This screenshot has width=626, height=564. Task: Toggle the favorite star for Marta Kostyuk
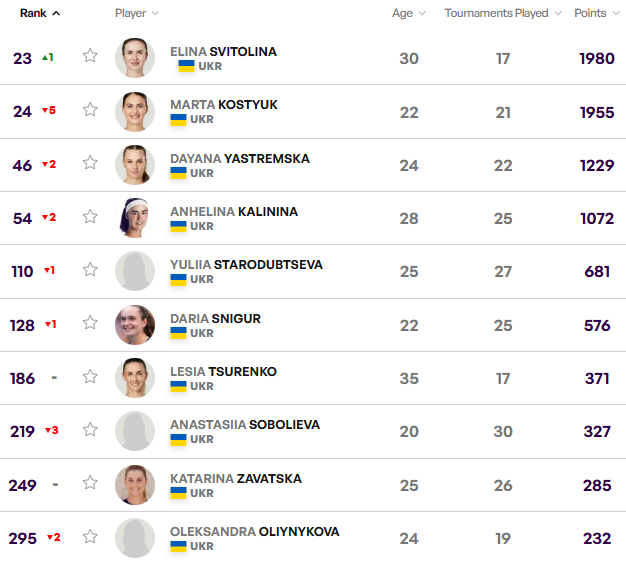(x=90, y=110)
